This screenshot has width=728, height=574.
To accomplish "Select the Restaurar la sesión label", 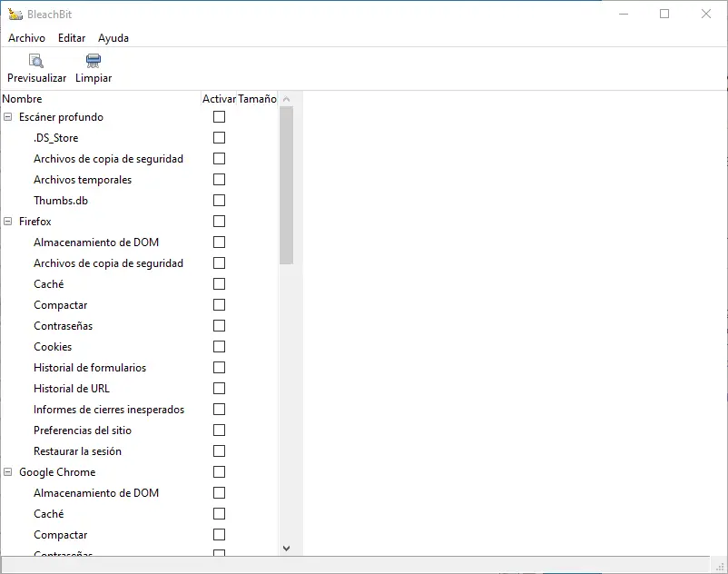I will 77,451.
